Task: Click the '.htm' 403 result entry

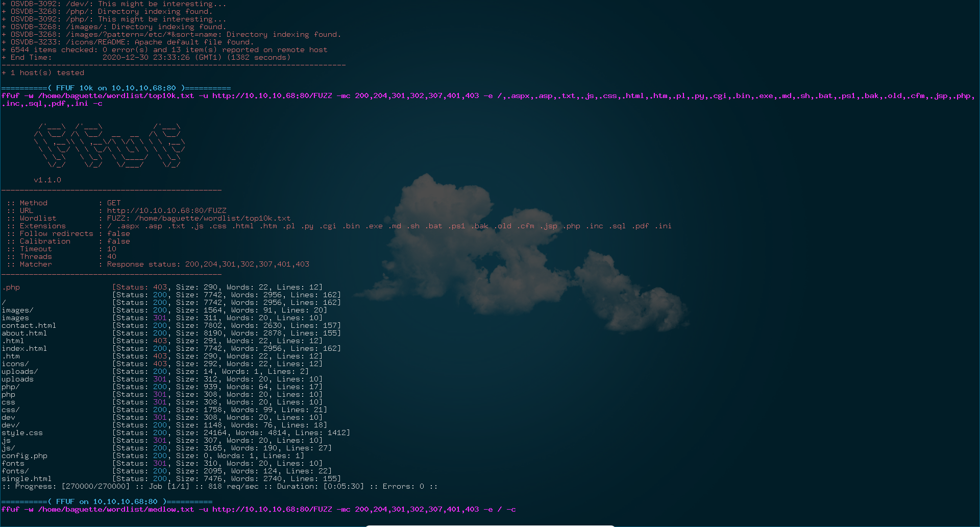Action: click(162, 356)
